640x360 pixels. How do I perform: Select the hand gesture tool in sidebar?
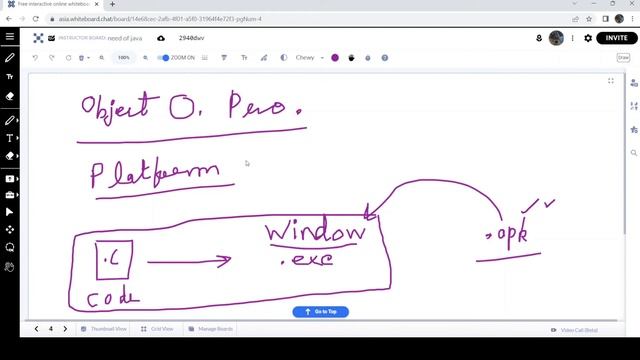(x=9, y=267)
